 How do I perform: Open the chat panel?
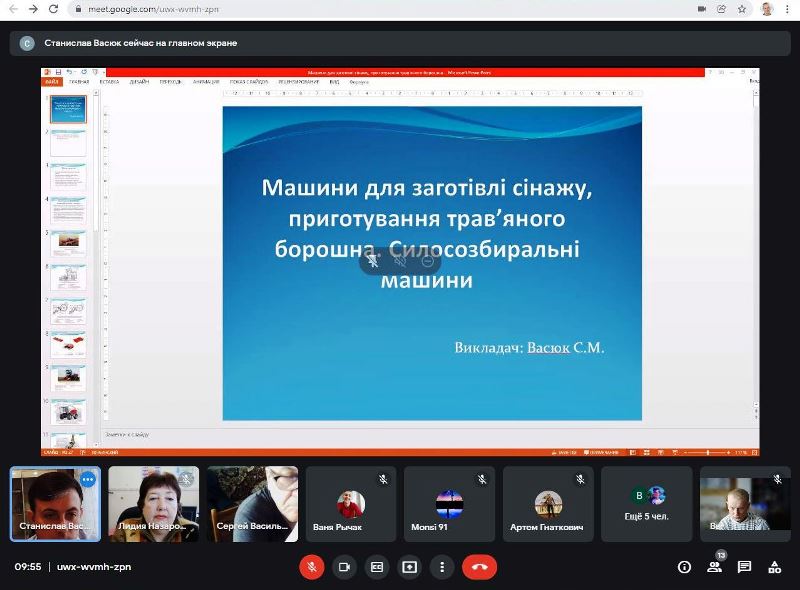744,567
